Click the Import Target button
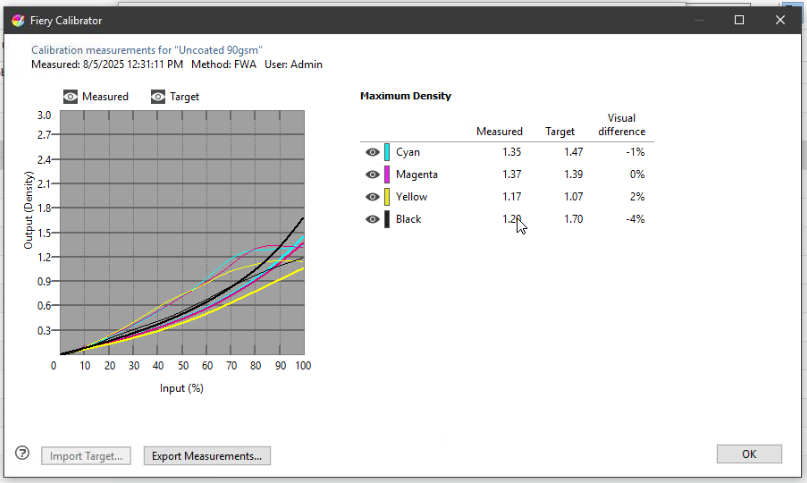 pos(86,456)
